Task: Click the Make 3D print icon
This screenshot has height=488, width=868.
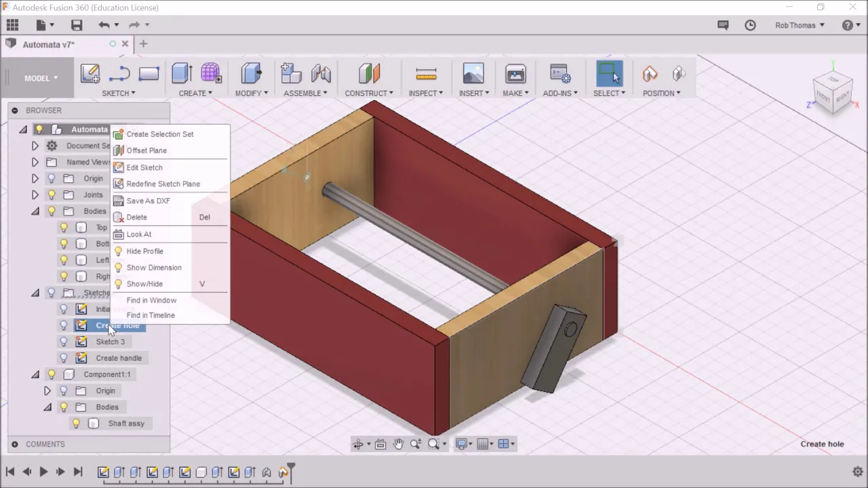Action: click(x=515, y=73)
